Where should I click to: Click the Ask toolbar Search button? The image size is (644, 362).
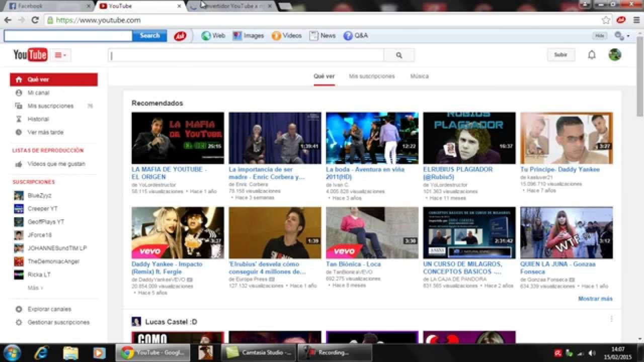click(150, 36)
